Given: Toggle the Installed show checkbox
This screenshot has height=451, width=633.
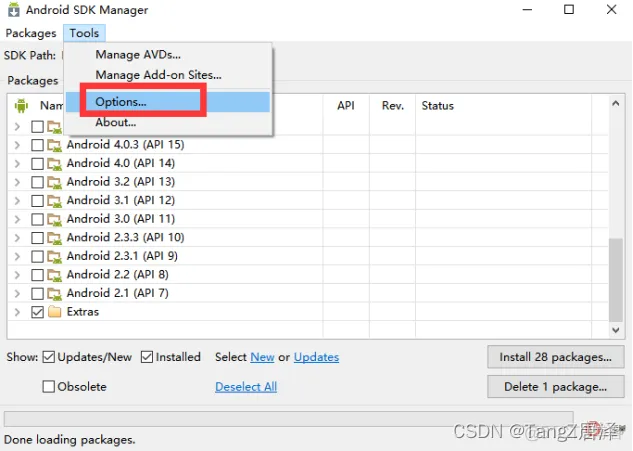Looking at the screenshot, I should click(147, 357).
